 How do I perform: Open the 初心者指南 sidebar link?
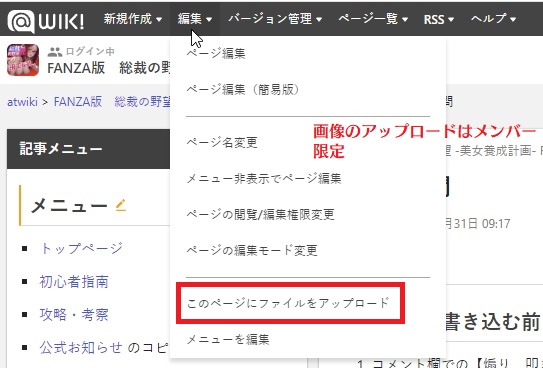(x=74, y=281)
